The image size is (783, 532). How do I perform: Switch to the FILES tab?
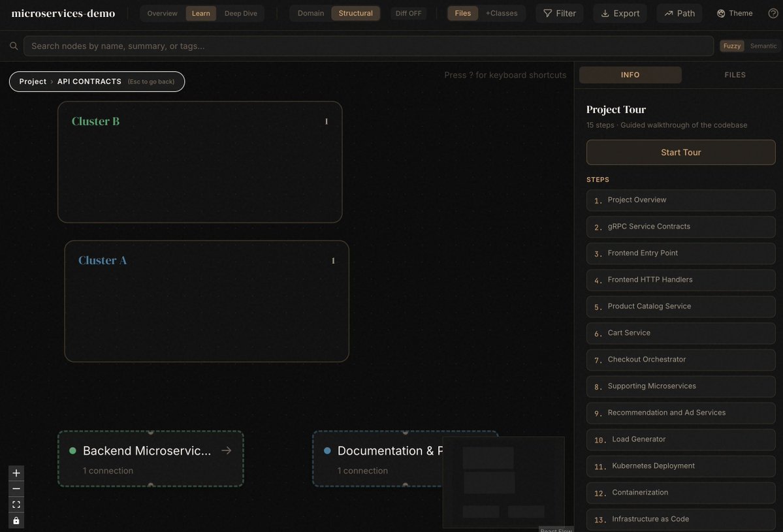click(735, 75)
